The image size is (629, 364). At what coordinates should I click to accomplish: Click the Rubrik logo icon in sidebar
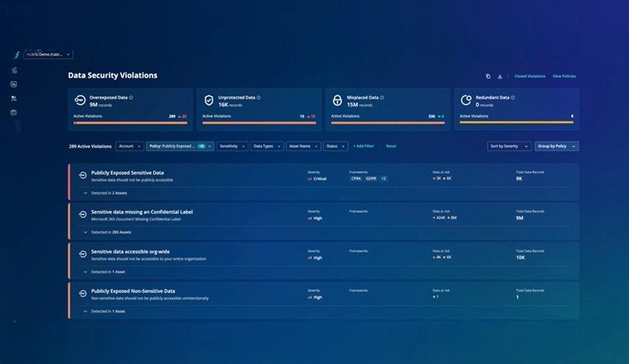16,55
